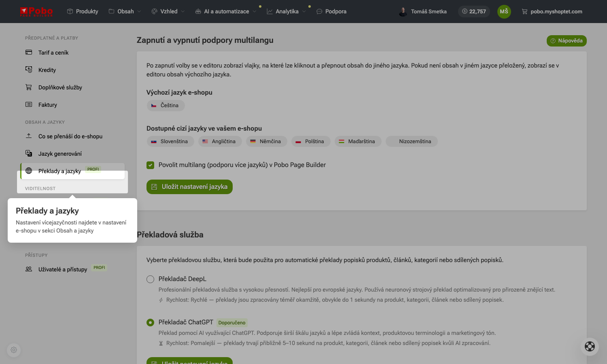Open the Kredity sidebar icon
Image resolution: width=607 pixels, height=364 pixels.
[29, 70]
